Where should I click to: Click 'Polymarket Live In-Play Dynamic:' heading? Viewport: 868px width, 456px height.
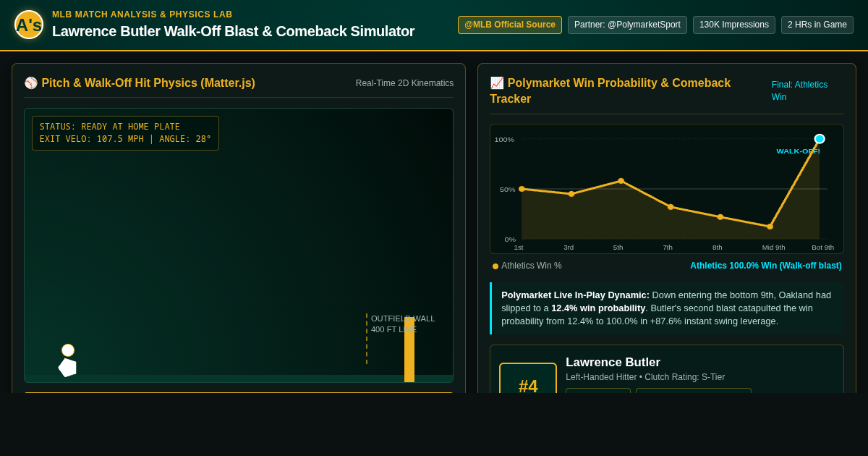[576, 295]
